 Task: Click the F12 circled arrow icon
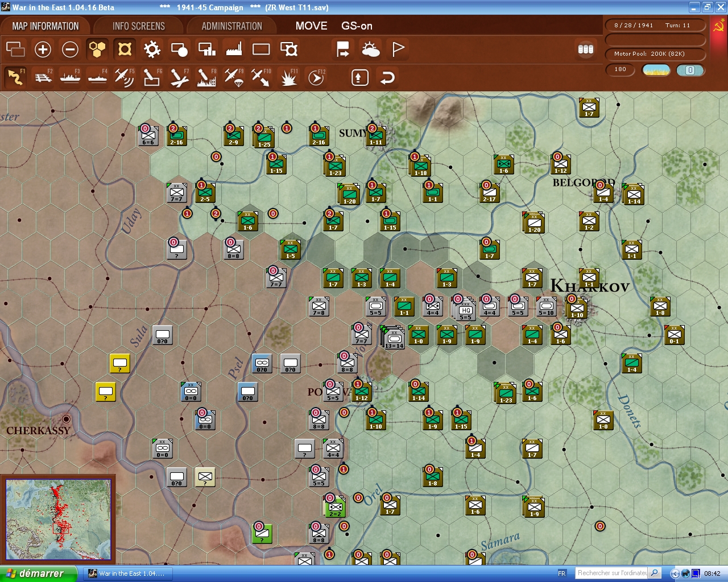[x=316, y=77]
